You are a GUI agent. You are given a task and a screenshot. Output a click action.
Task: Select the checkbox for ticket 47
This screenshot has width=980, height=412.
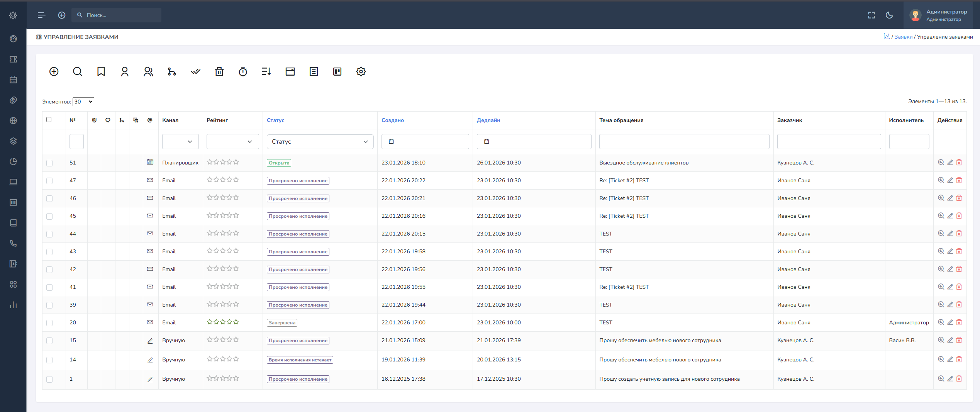pyautogui.click(x=49, y=181)
